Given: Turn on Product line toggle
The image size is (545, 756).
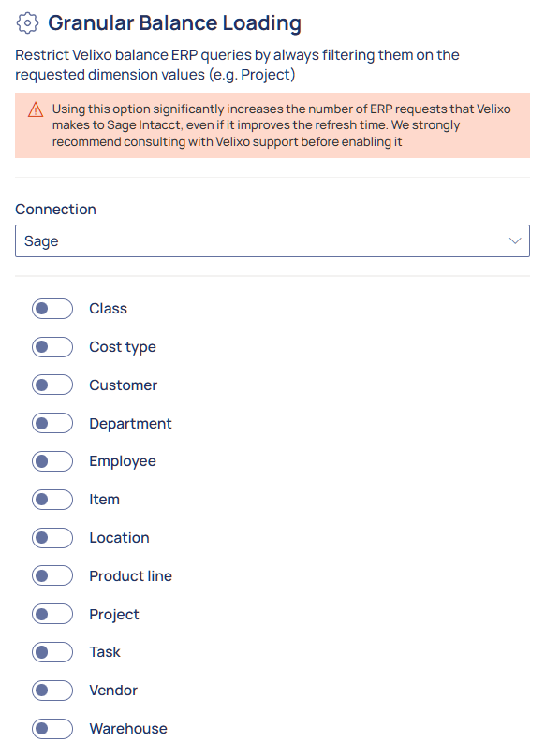Looking at the screenshot, I should pyautogui.click(x=52, y=575).
